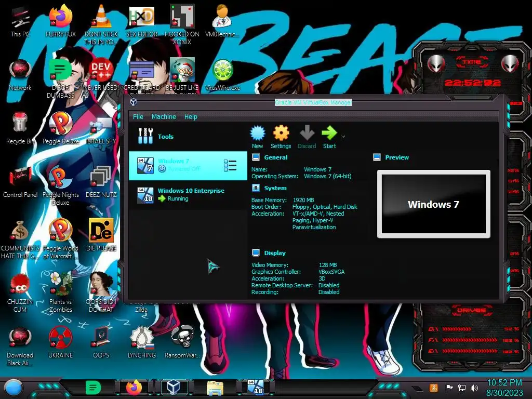Open File Explorer from the taskbar

(215, 388)
